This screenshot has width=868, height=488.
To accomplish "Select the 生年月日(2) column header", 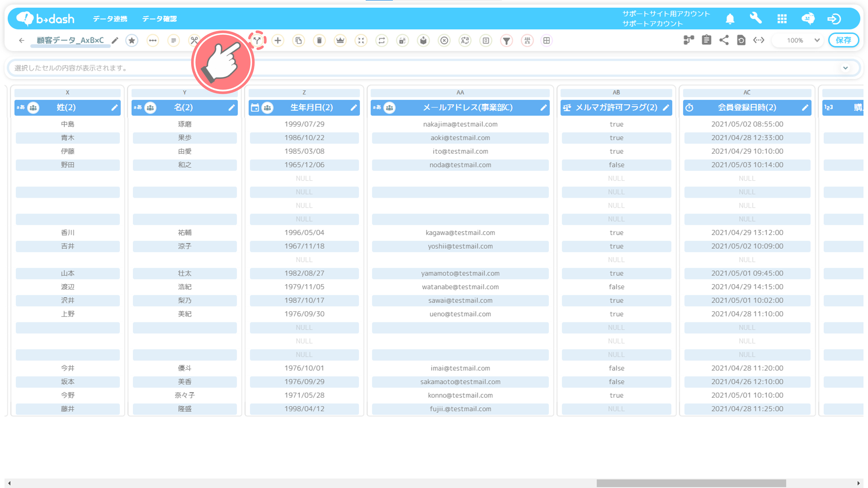I will (304, 107).
